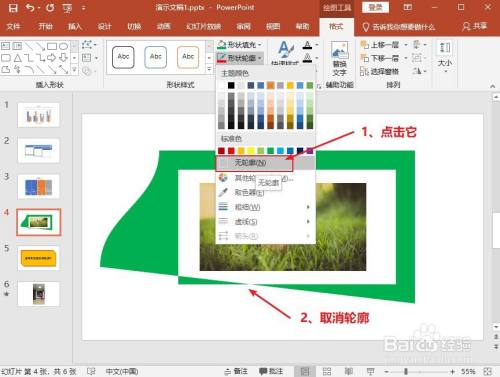Select the text box shape in shape gallery
The image size is (500, 377).
(x=6, y=46)
